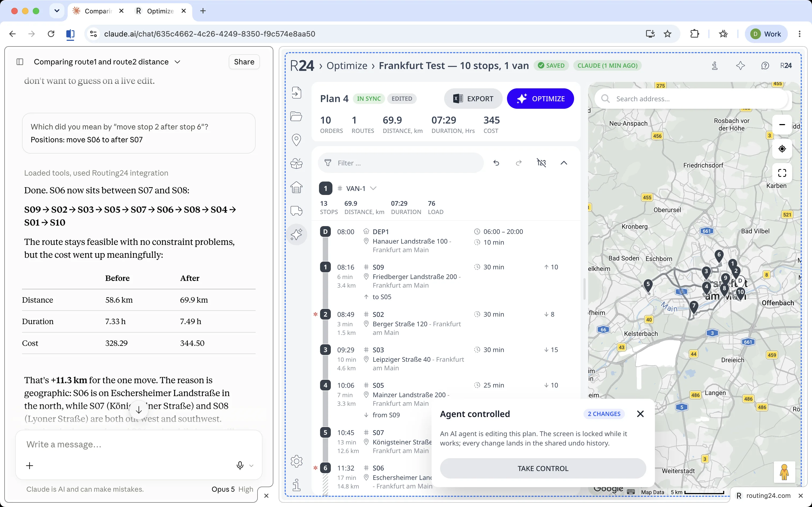The image size is (812, 507).
Task: Add attachment with plus in chat box
Action: click(x=30, y=465)
